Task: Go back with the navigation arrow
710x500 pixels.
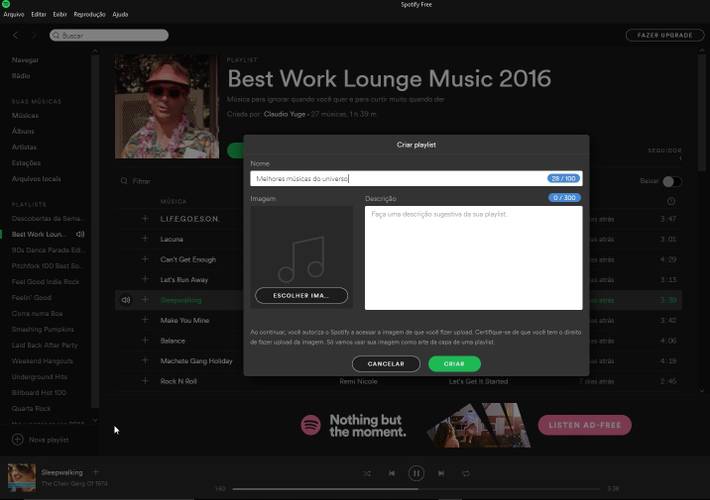Action: (16, 35)
